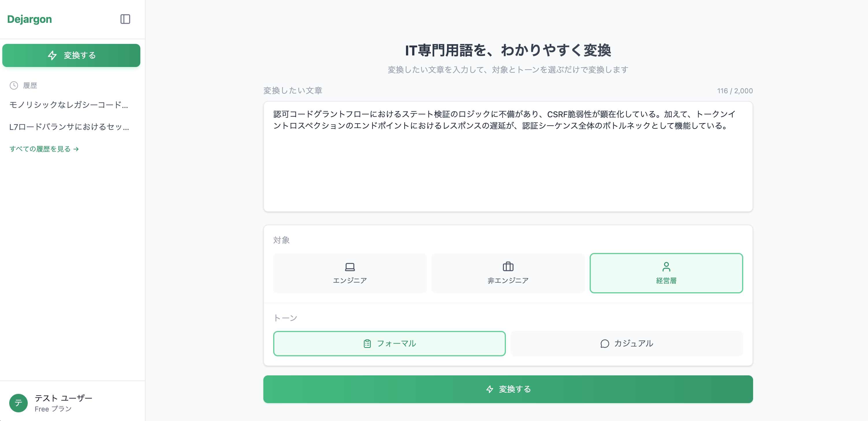Viewport: 868px width, 421px height.
Task: Click the すべての履歴を見る link
Action: tap(44, 149)
